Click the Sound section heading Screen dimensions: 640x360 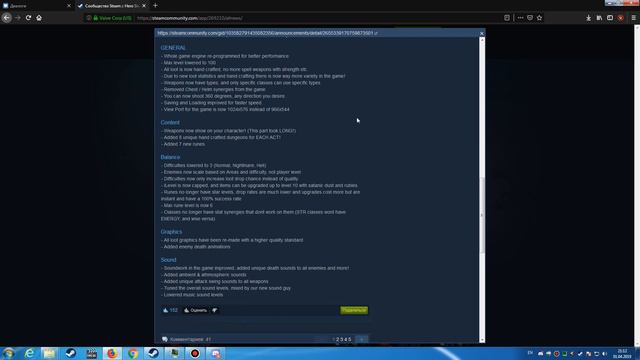click(168, 260)
